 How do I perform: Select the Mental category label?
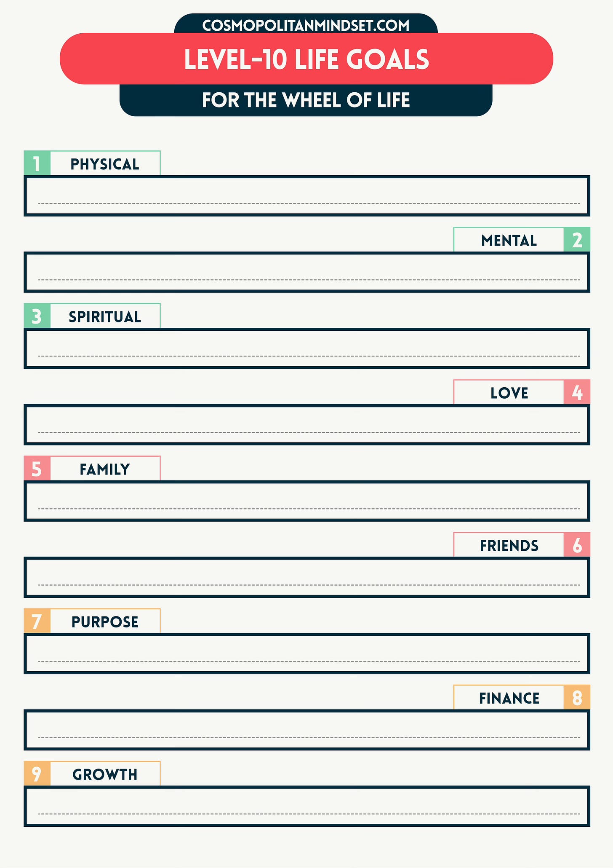[x=509, y=240]
